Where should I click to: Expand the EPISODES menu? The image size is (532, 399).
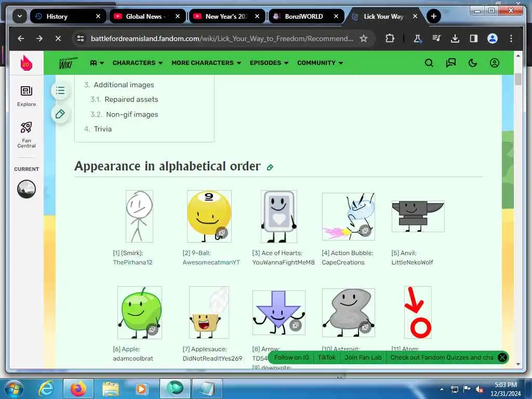(269, 63)
